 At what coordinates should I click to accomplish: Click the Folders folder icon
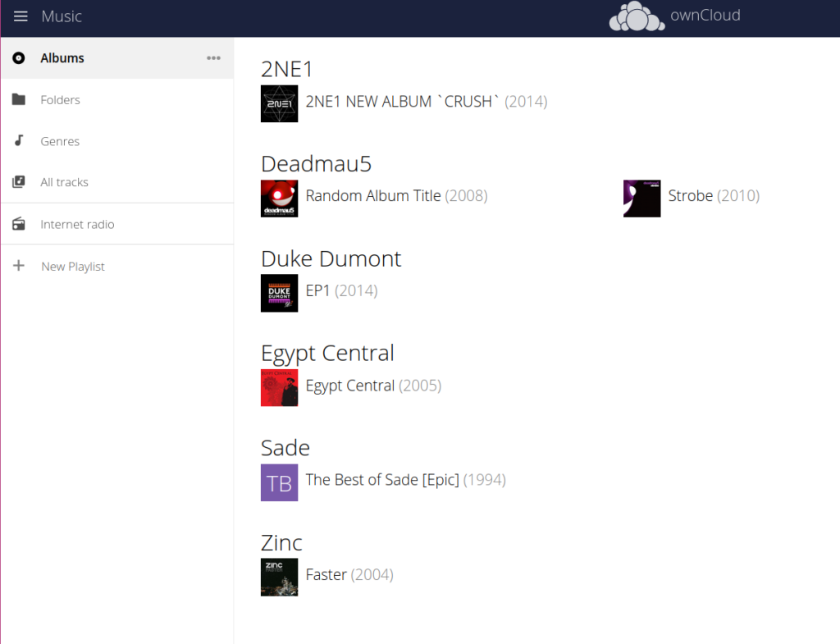pos(19,99)
